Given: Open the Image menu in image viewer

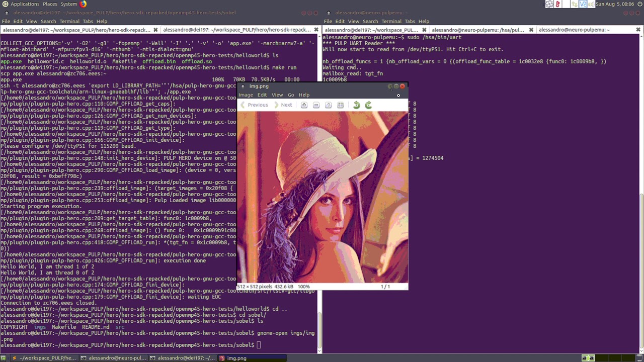Looking at the screenshot, I should point(246,95).
